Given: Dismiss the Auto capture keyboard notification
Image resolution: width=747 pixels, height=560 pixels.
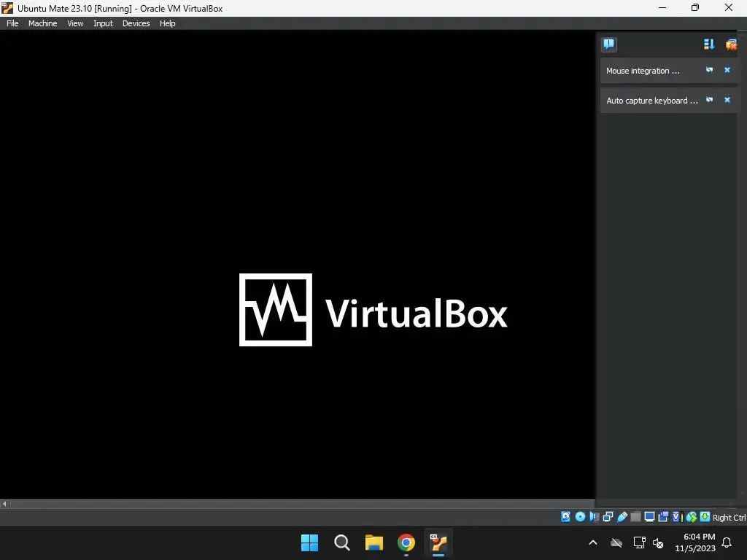Looking at the screenshot, I should (x=727, y=100).
